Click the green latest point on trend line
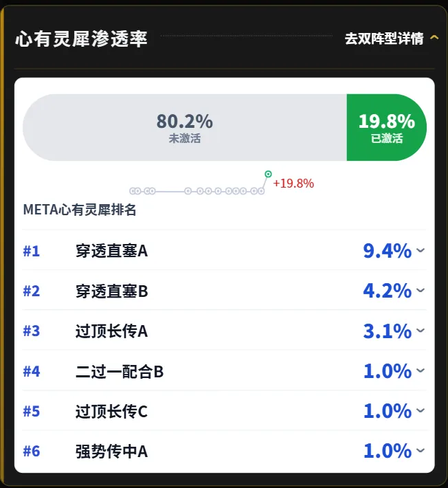The height and width of the screenshot is (488, 448). [x=268, y=174]
